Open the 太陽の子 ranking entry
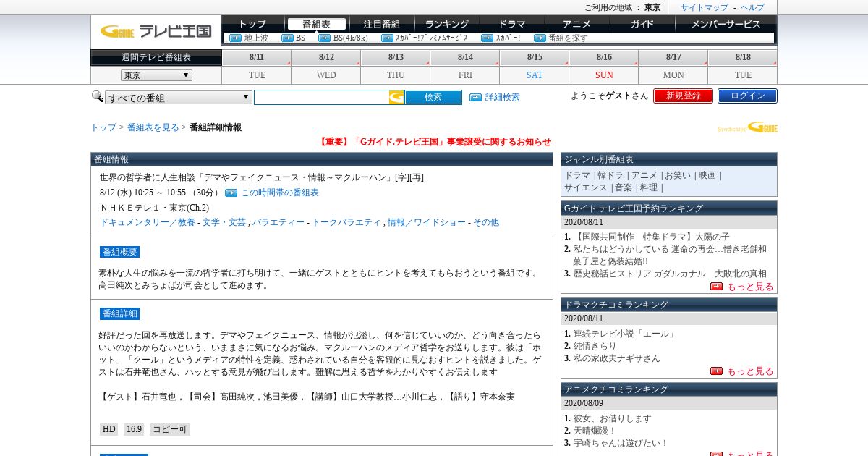This screenshot has height=456, width=868. 652,237
